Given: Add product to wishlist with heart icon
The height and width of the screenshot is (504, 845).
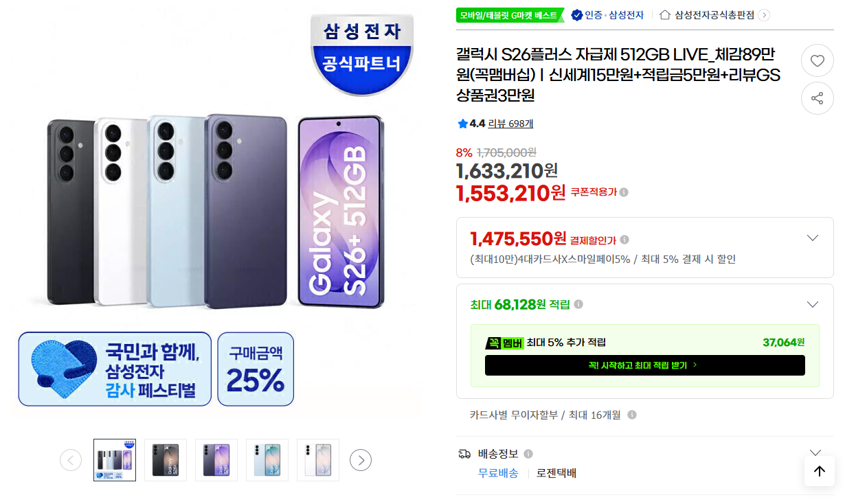Looking at the screenshot, I should click(817, 61).
